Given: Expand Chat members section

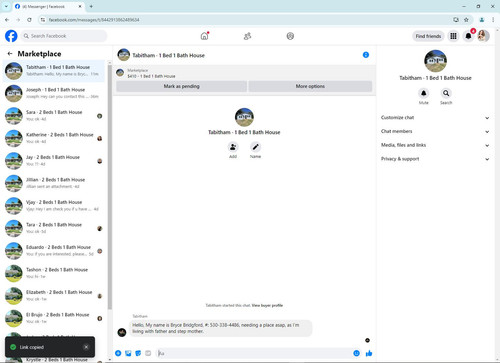Looking at the screenshot, I should point(435,131).
